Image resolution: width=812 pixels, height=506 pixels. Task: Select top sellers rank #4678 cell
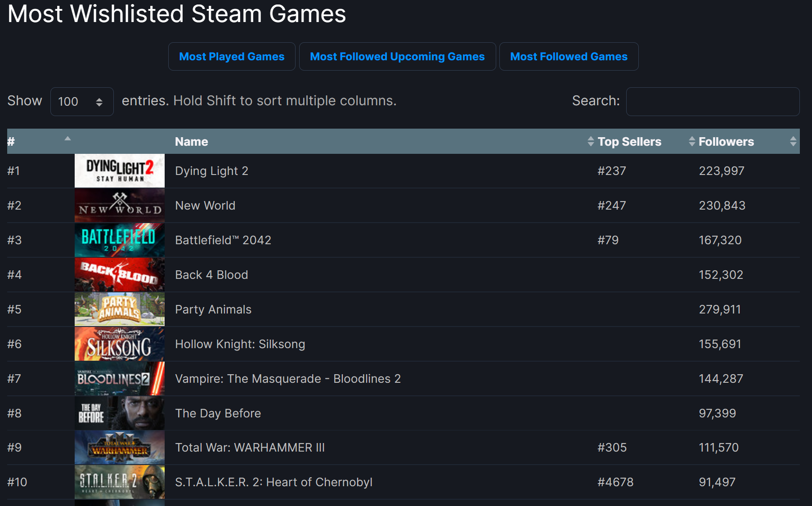click(x=615, y=482)
